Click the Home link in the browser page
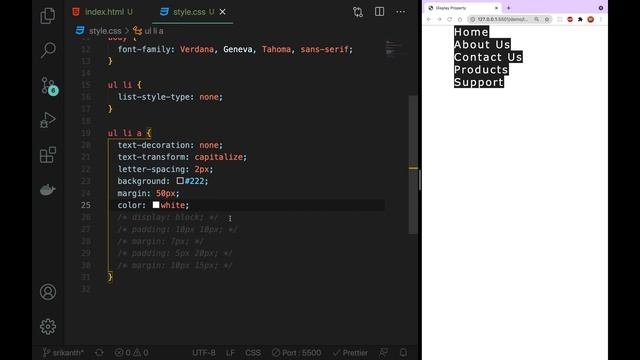Viewport: 640px width, 360px height. tap(471, 32)
